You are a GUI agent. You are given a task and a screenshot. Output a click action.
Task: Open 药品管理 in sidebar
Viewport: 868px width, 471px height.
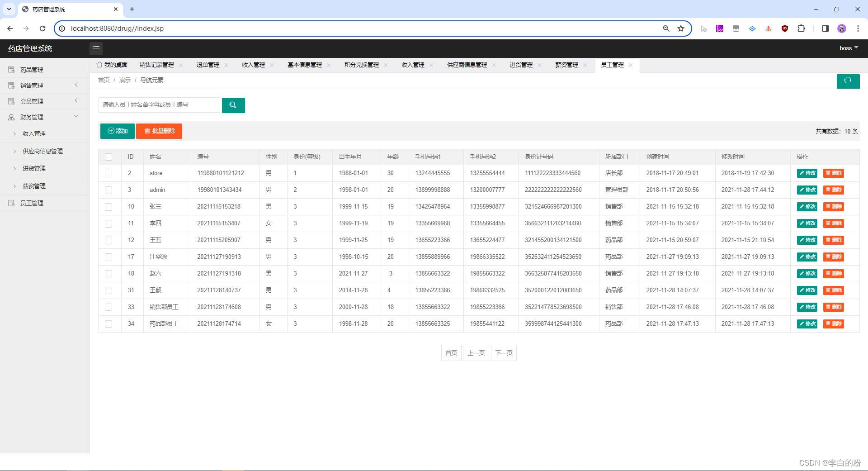(45, 70)
